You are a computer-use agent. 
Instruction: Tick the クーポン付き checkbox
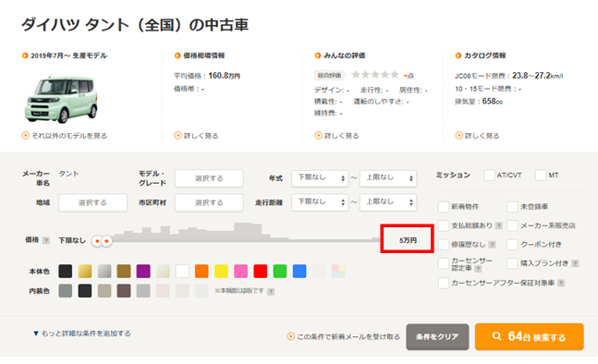[x=512, y=244]
